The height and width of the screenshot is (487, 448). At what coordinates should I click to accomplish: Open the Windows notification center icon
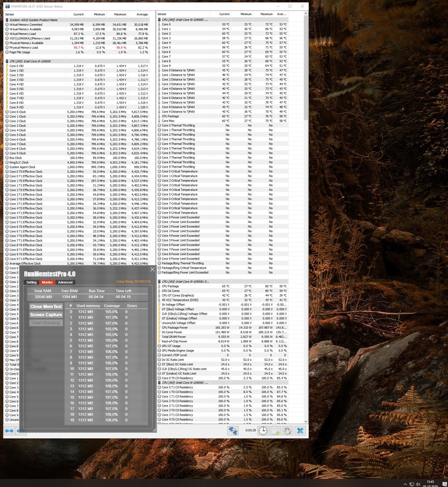[444, 484]
